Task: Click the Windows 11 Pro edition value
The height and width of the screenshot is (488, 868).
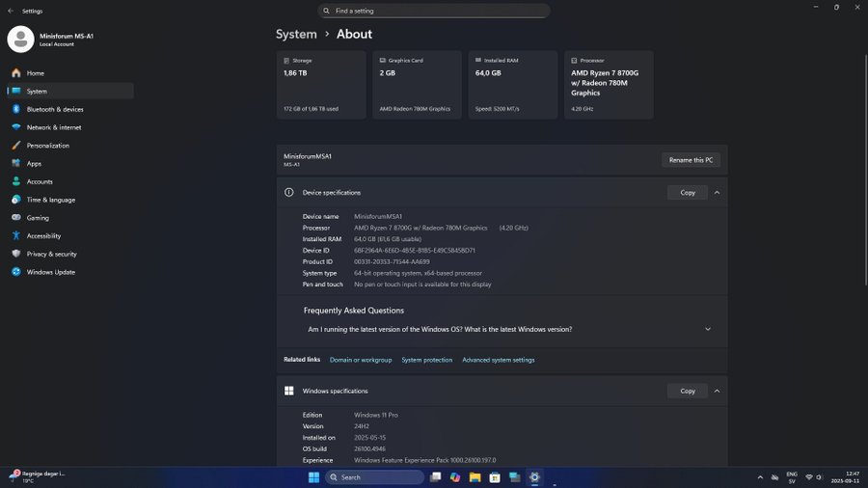Action: 376,415
